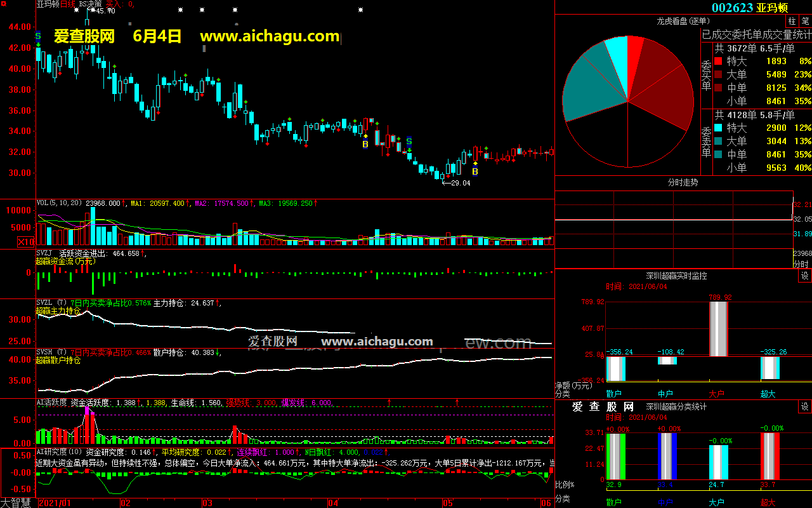Click the 2021/01 date axis label
Screen dimensions: 812x508
56,503
